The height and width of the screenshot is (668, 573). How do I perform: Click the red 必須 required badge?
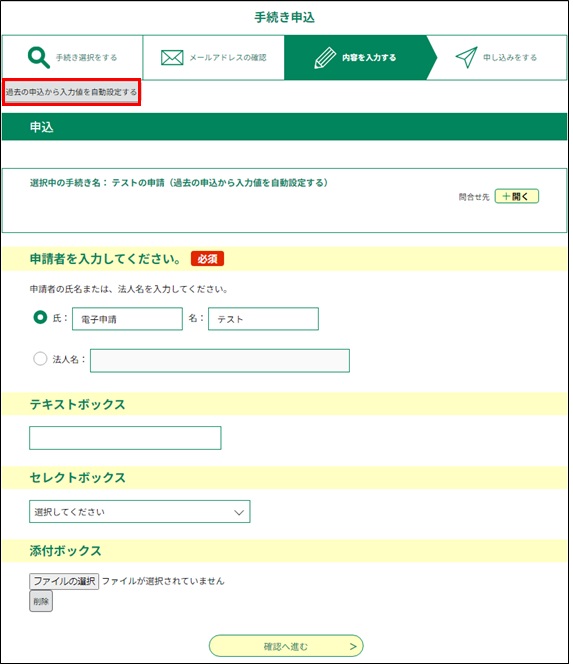coord(207,259)
